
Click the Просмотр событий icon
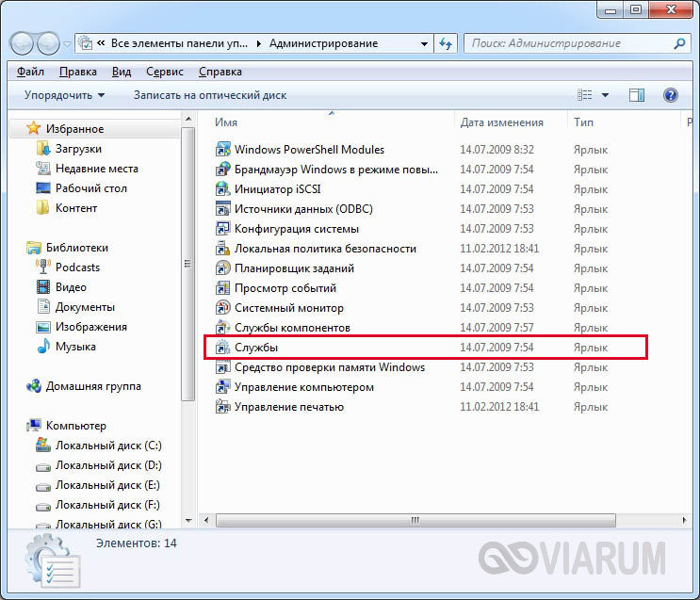(222, 288)
